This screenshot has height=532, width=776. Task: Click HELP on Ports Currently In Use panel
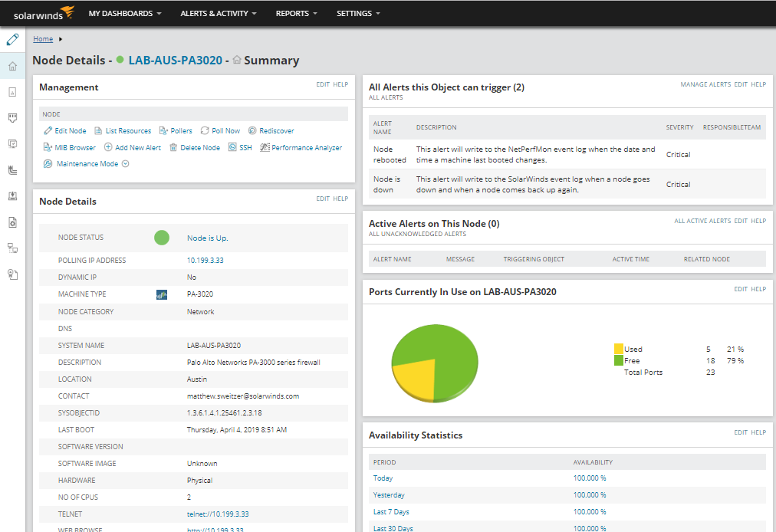pos(758,289)
